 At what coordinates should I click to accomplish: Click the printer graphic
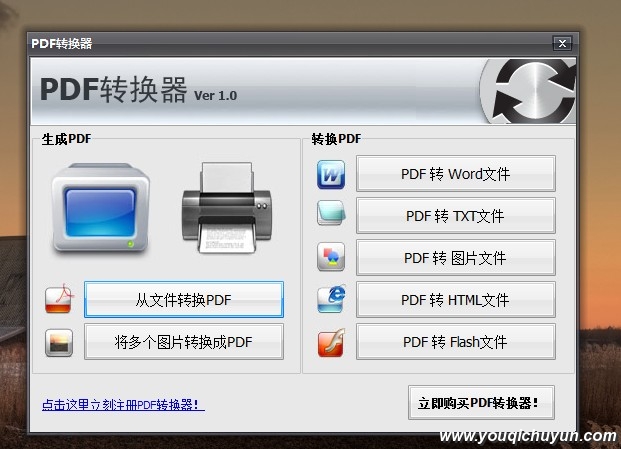pos(227,207)
